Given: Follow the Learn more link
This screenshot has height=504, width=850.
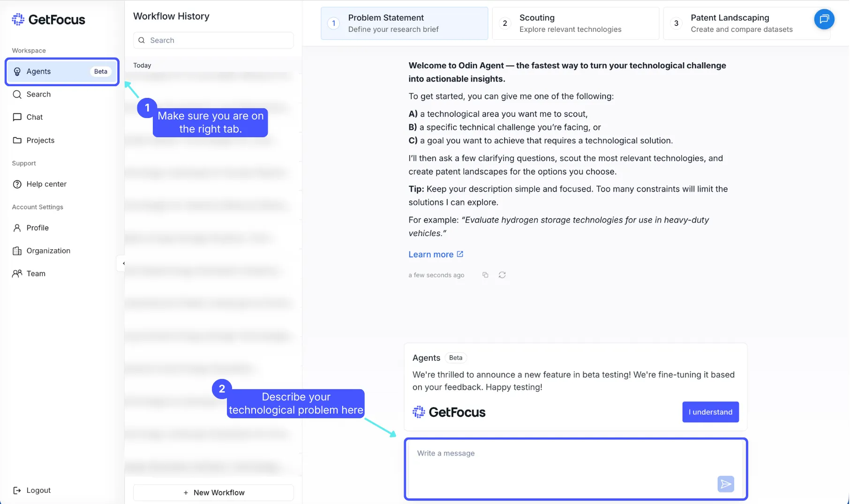Looking at the screenshot, I should click(436, 254).
